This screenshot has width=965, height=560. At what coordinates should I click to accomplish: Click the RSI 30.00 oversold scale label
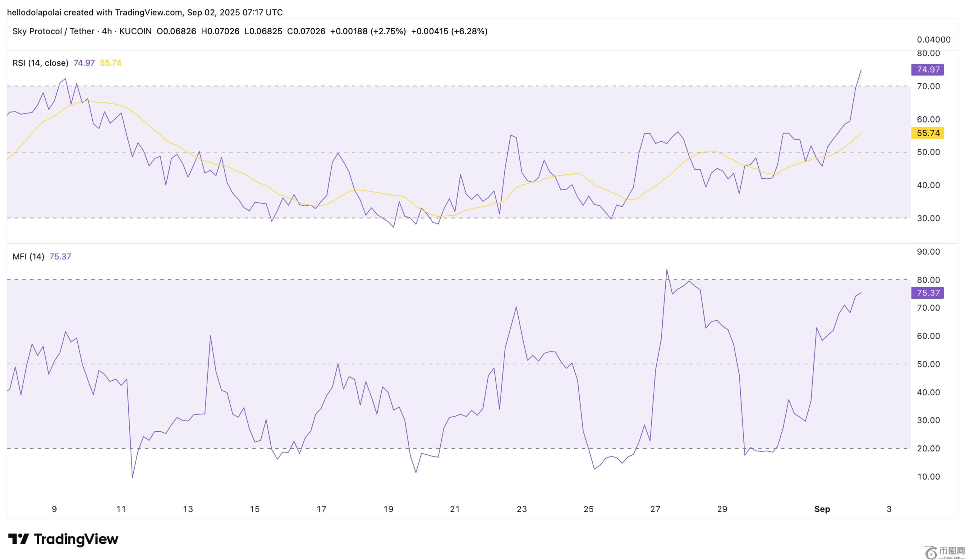928,218
